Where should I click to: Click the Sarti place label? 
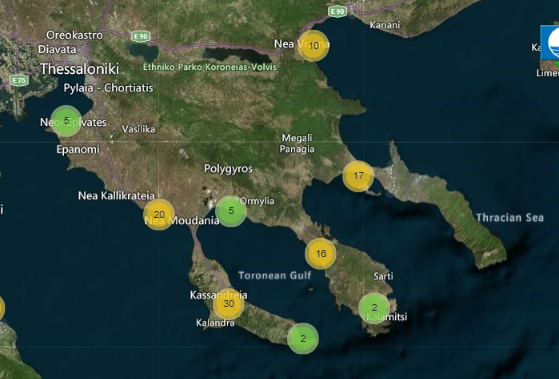383,276
